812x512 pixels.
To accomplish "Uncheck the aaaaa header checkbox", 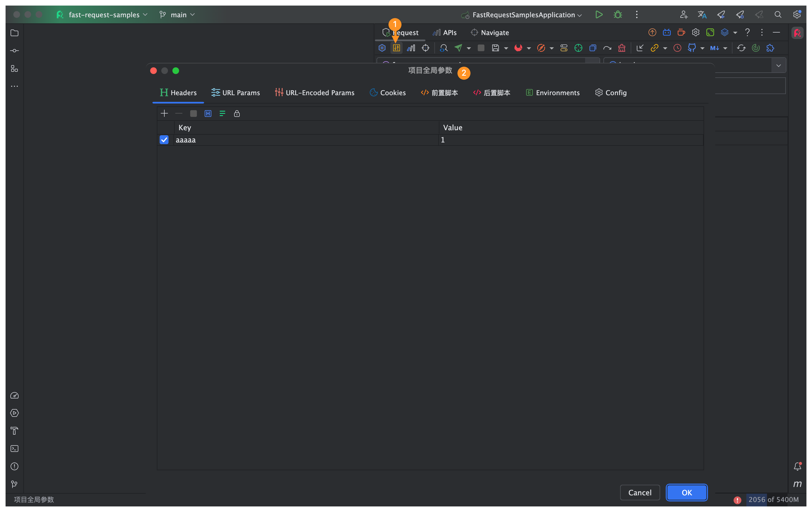I will pyautogui.click(x=164, y=140).
